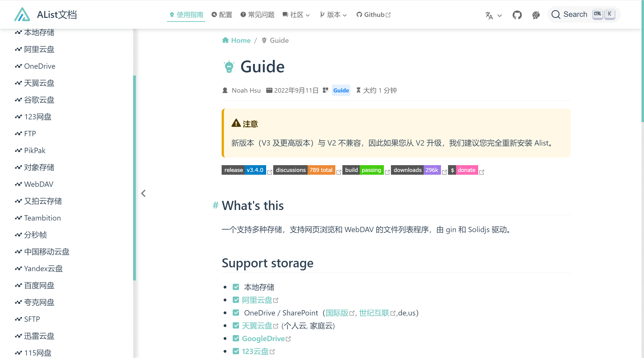Click the AList logo icon
The height and width of the screenshot is (358, 644).
coord(22,15)
